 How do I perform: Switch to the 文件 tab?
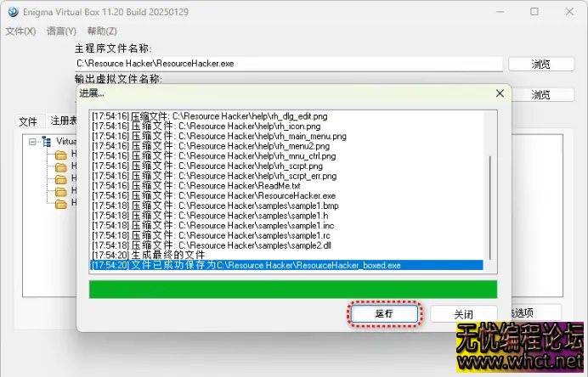[x=28, y=121]
